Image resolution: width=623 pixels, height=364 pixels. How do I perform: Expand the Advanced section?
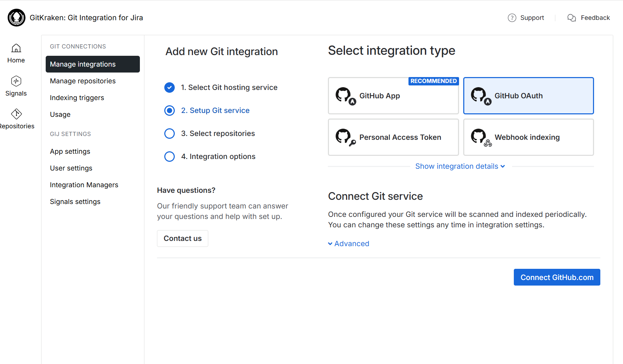[348, 244]
